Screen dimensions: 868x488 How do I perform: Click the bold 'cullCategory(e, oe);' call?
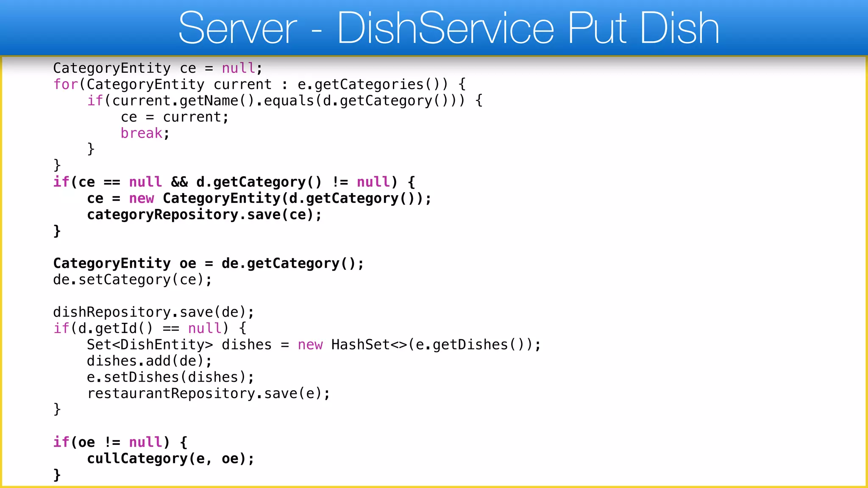pyautogui.click(x=170, y=459)
